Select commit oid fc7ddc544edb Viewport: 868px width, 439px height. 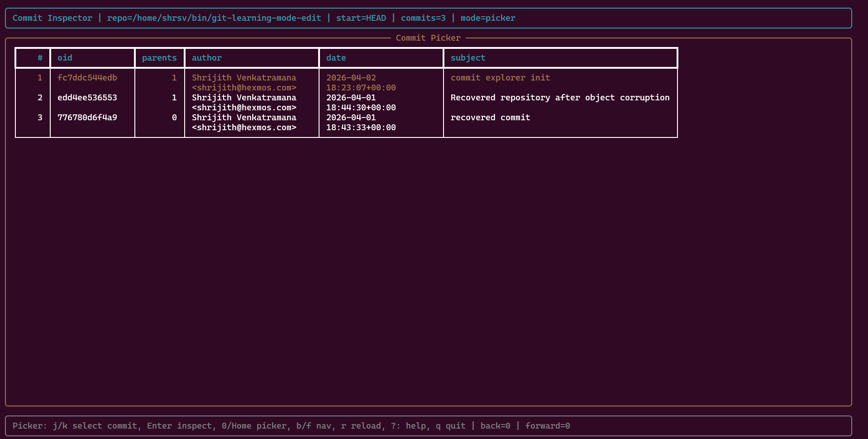[x=87, y=78]
